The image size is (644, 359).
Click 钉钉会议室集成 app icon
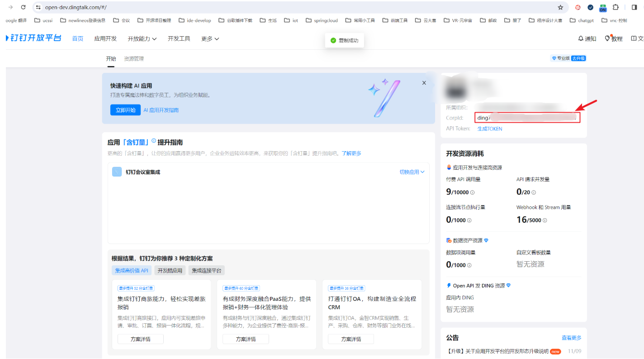coord(117,172)
